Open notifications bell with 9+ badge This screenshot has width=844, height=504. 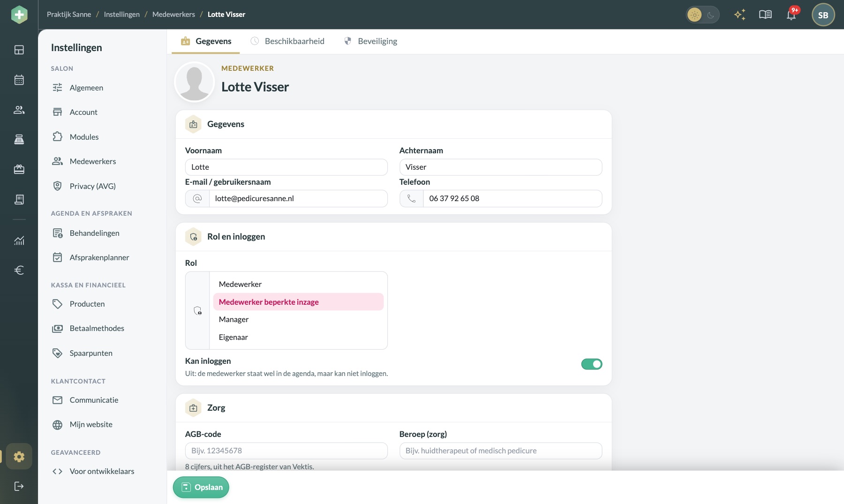point(791,15)
